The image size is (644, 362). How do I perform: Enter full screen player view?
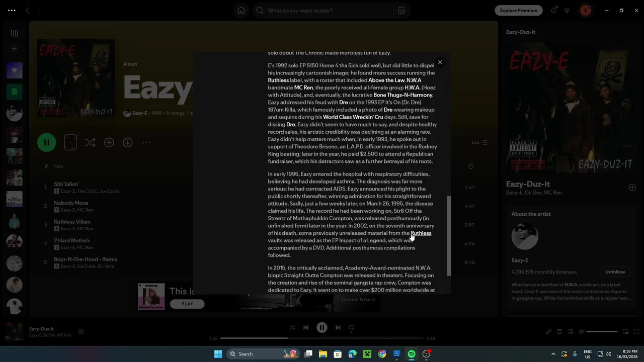coord(636,331)
